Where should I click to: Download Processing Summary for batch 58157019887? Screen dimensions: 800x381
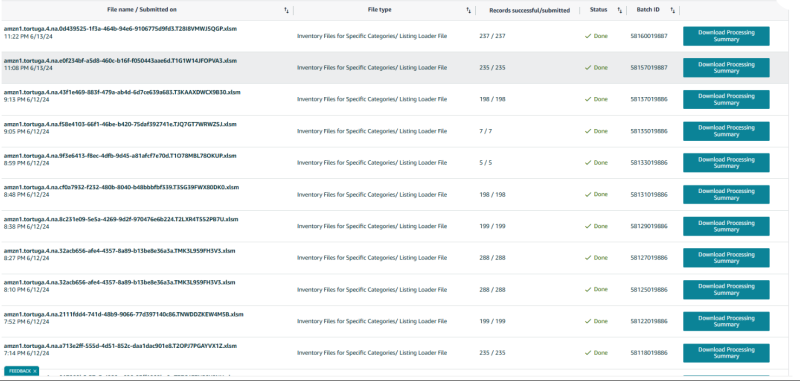(x=726, y=68)
